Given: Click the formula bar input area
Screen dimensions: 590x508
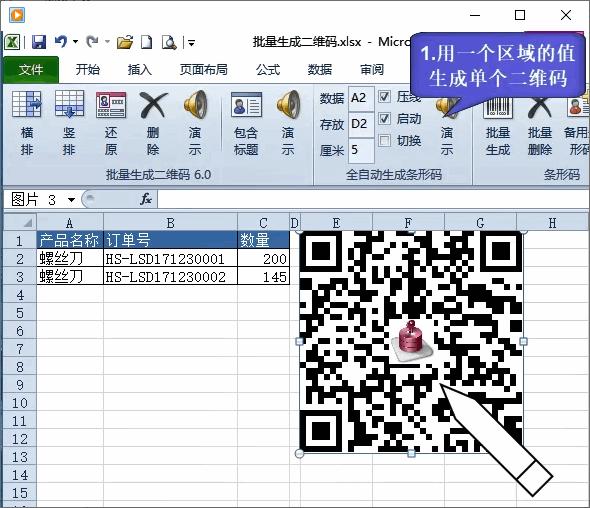Looking at the screenshot, I should click(x=373, y=199).
